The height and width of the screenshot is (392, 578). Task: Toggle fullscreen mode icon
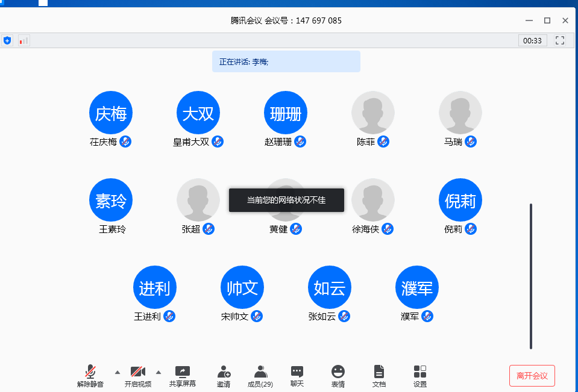pyautogui.click(x=560, y=40)
